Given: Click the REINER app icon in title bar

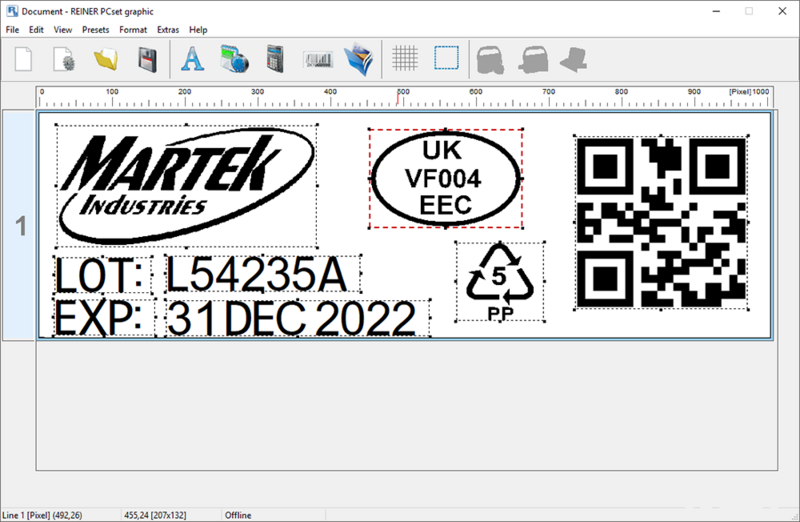Looking at the screenshot, I should pyautogui.click(x=12, y=11).
